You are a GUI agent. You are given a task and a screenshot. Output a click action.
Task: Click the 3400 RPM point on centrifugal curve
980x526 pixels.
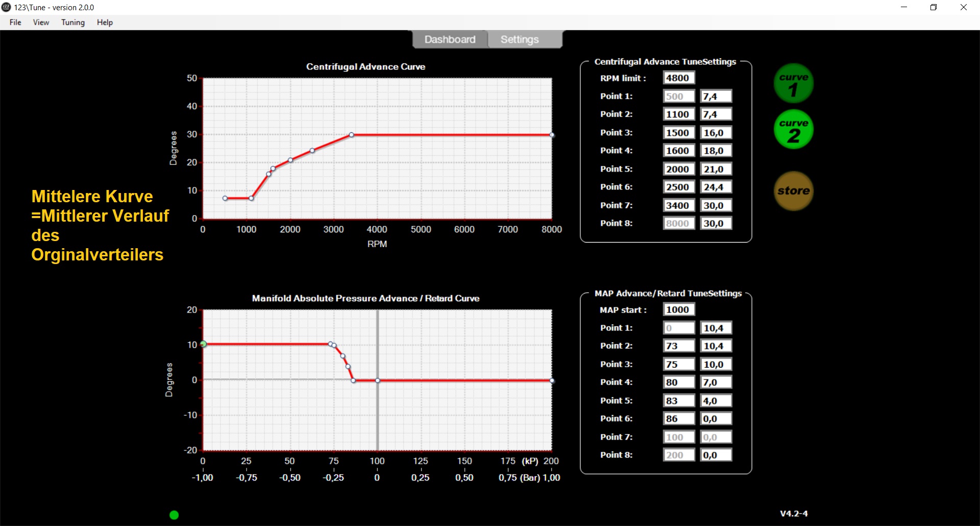[351, 135]
